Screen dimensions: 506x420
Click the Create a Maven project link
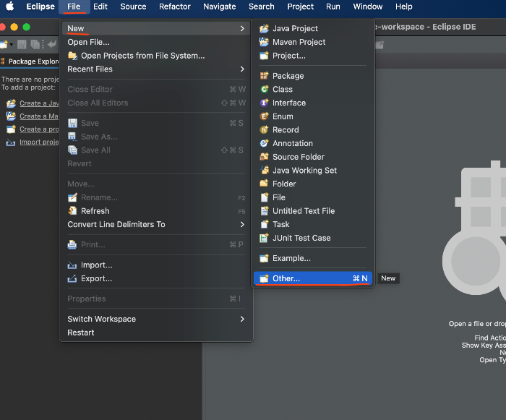point(39,116)
